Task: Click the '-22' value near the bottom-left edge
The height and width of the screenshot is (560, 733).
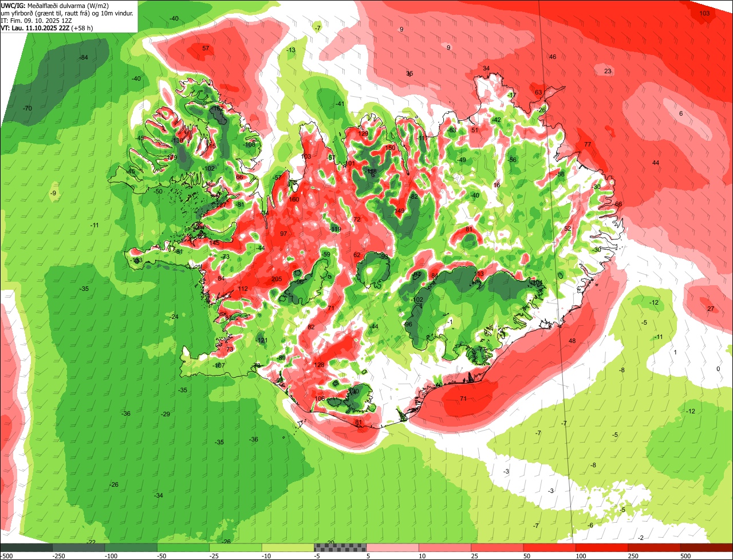Action: (x=91, y=542)
